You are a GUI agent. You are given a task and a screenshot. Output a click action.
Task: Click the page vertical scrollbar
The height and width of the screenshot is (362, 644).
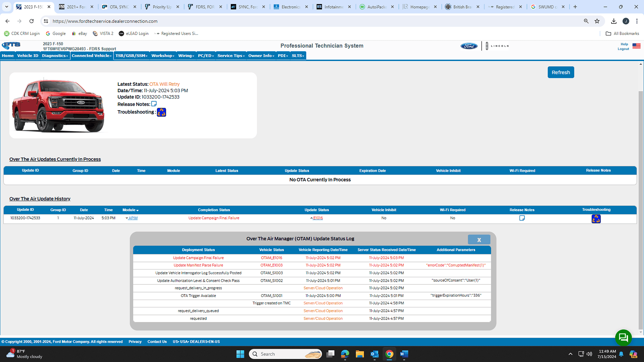click(640, 203)
